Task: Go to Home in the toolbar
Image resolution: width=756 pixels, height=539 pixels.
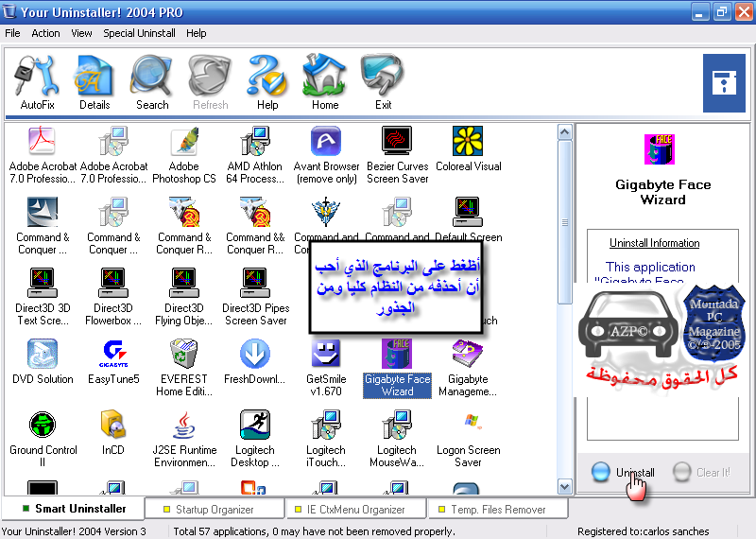Action: point(325,82)
